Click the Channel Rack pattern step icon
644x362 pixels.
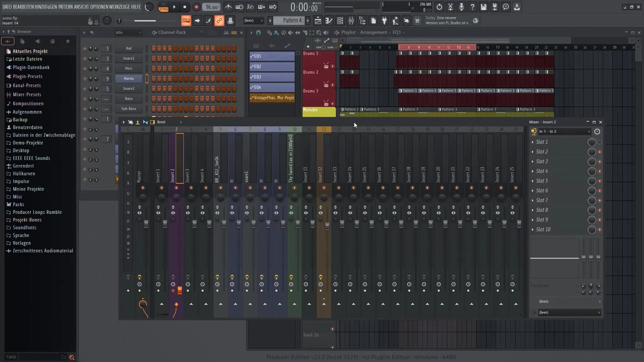(233, 32)
